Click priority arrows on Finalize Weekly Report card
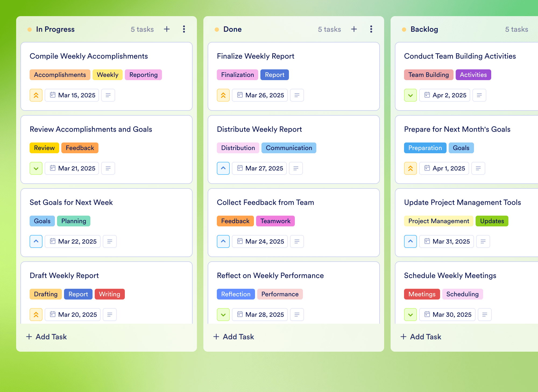The height and width of the screenshot is (392, 538). pos(223,95)
